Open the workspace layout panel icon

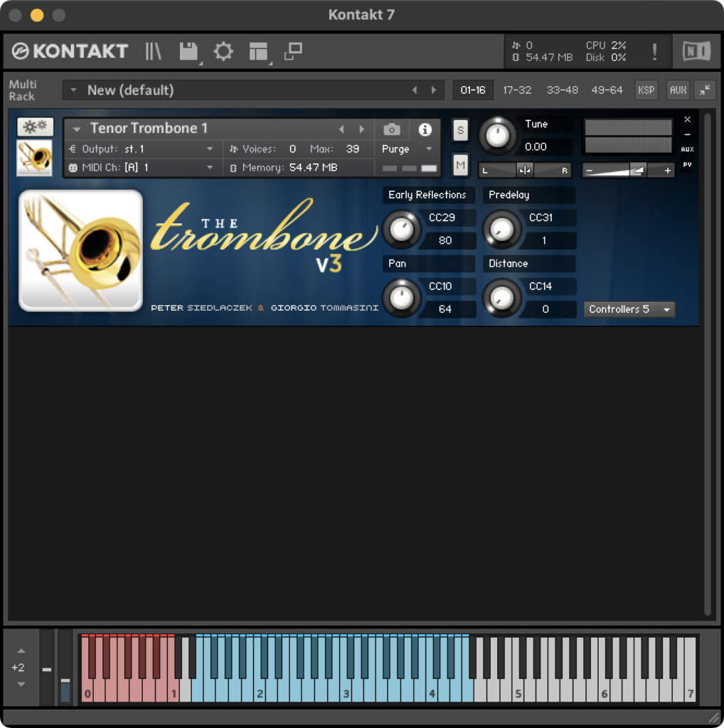[x=258, y=51]
